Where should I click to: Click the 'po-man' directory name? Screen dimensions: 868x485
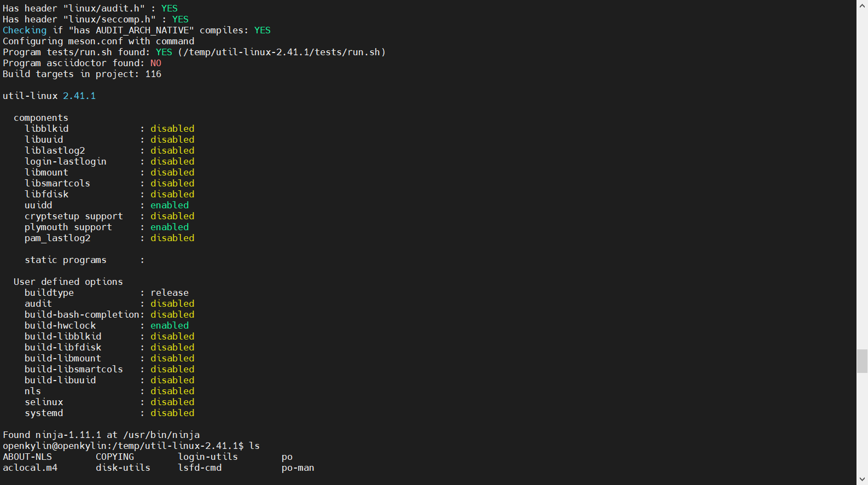pos(298,468)
